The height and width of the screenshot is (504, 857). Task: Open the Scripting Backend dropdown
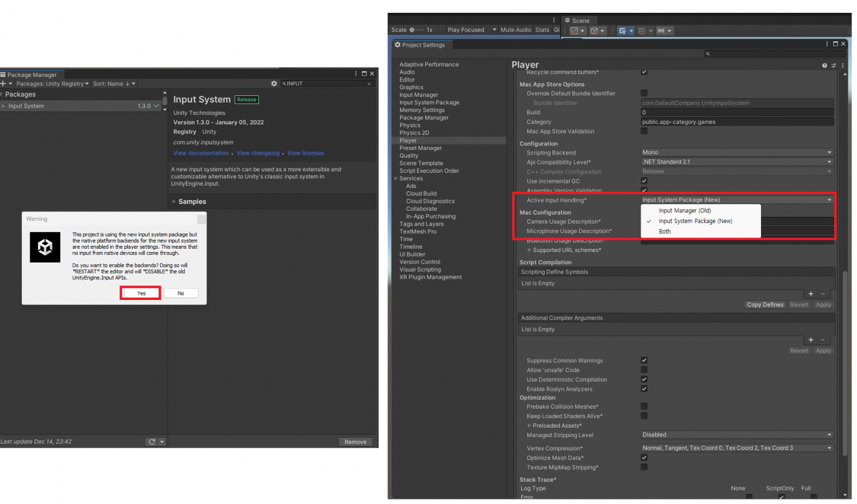(736, 152)
